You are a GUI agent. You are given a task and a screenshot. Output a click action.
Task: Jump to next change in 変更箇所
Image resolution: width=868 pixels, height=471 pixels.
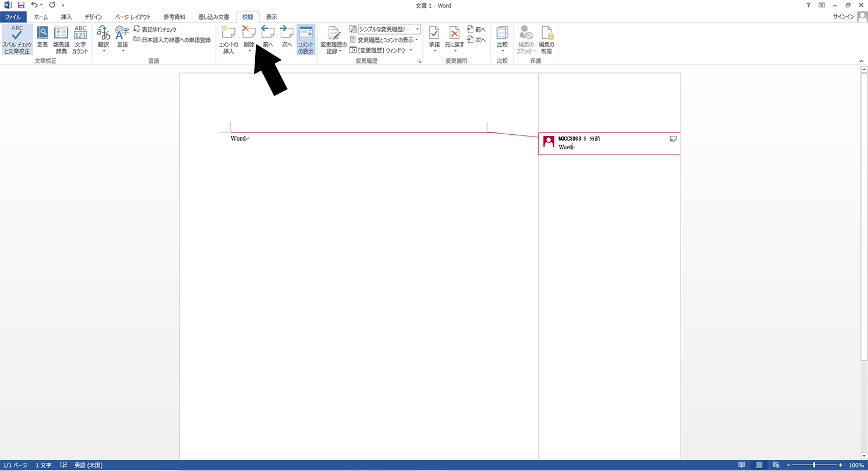(476, 40)
